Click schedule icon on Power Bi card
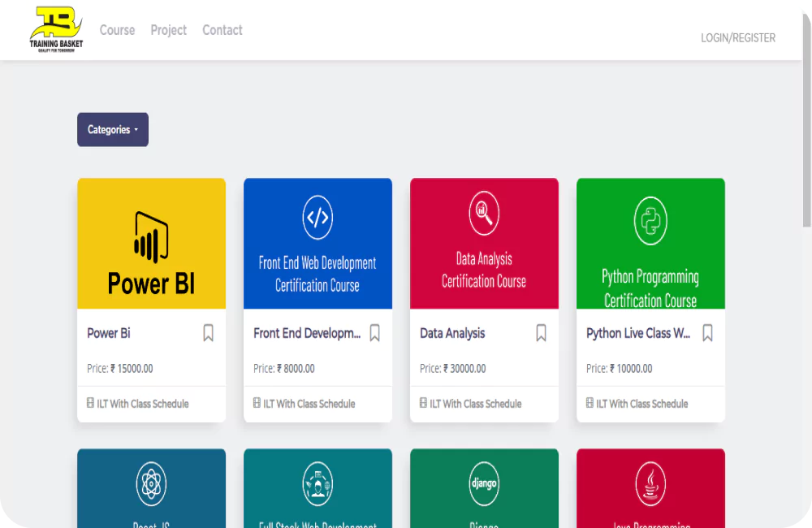 click(90, 403)
